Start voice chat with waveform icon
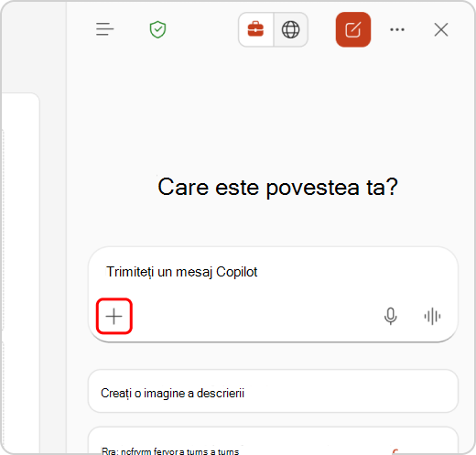 coord(432,316)
